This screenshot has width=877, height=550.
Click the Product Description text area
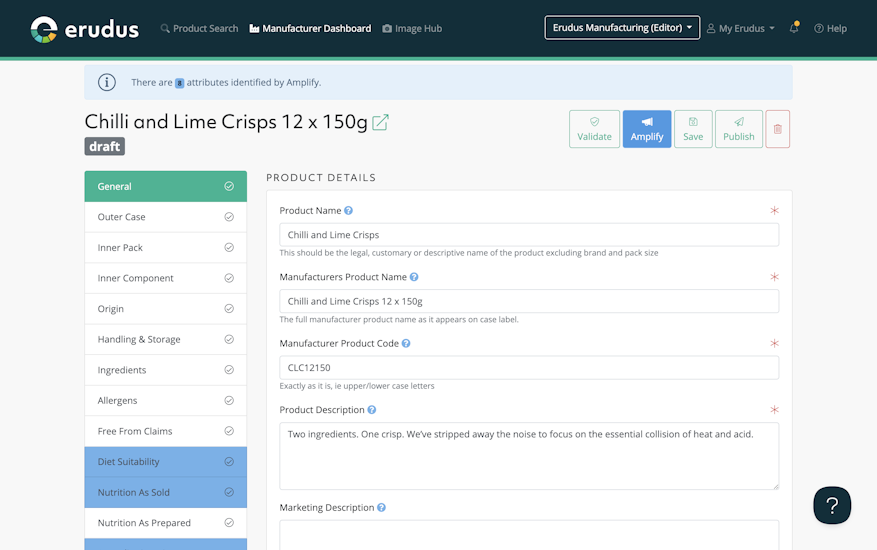tap(529, 456)
